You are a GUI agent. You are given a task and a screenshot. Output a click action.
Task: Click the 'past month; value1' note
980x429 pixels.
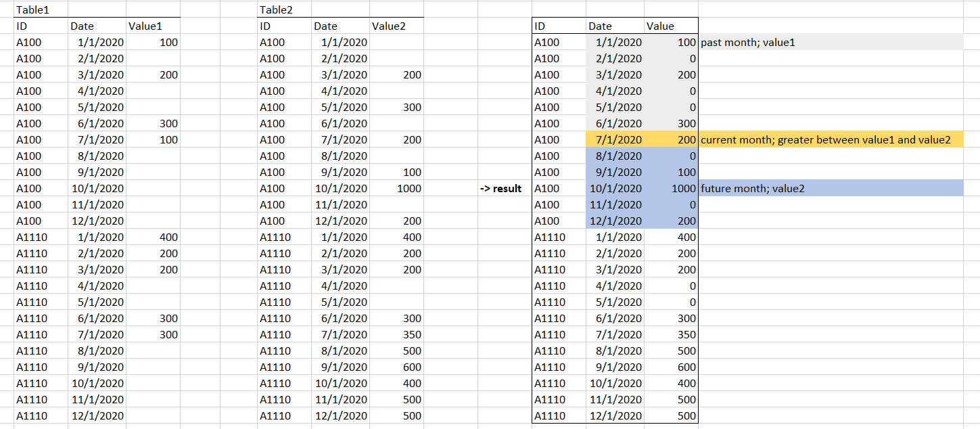[831, 42]
